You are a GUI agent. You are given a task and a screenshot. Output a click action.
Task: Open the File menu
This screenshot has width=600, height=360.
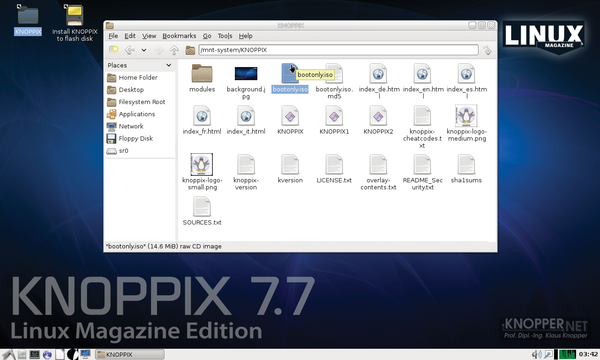click(113, 36)
